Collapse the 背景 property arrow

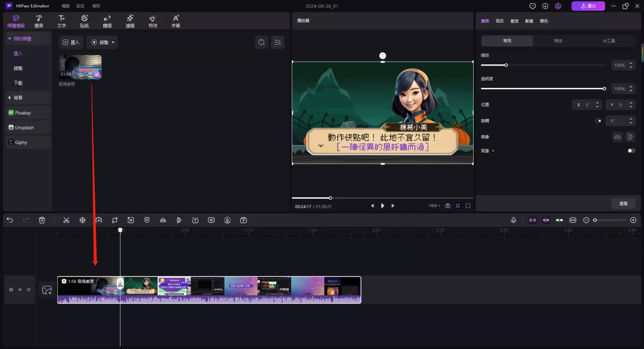point(493,151)
